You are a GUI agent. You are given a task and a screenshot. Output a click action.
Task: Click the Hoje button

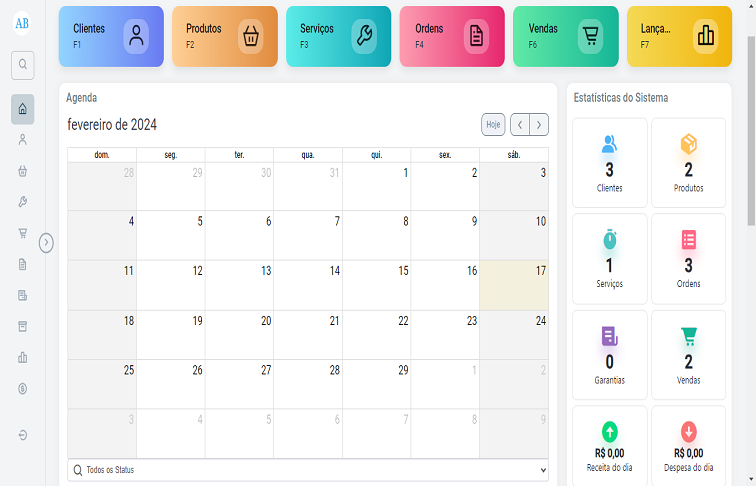point(493,124)
